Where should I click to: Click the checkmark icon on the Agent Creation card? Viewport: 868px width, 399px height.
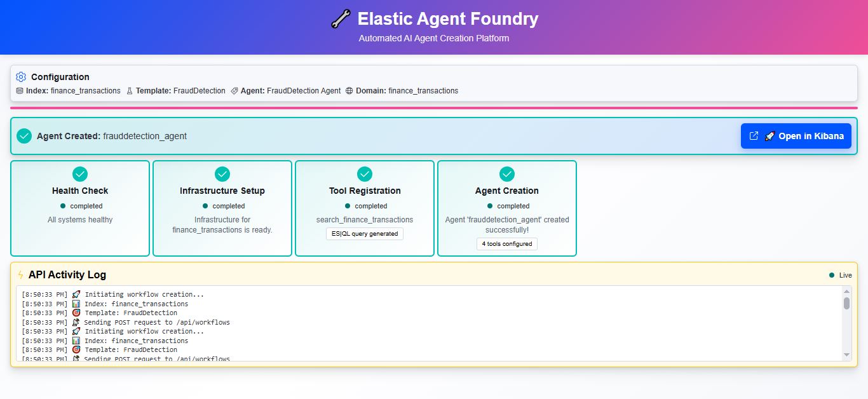click(507, 173)
